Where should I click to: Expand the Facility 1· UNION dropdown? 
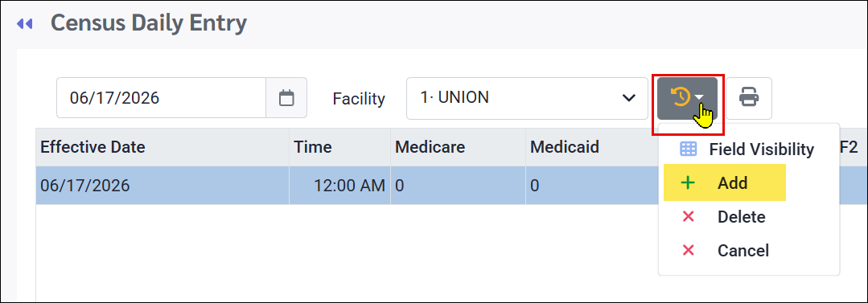(527, 98)
